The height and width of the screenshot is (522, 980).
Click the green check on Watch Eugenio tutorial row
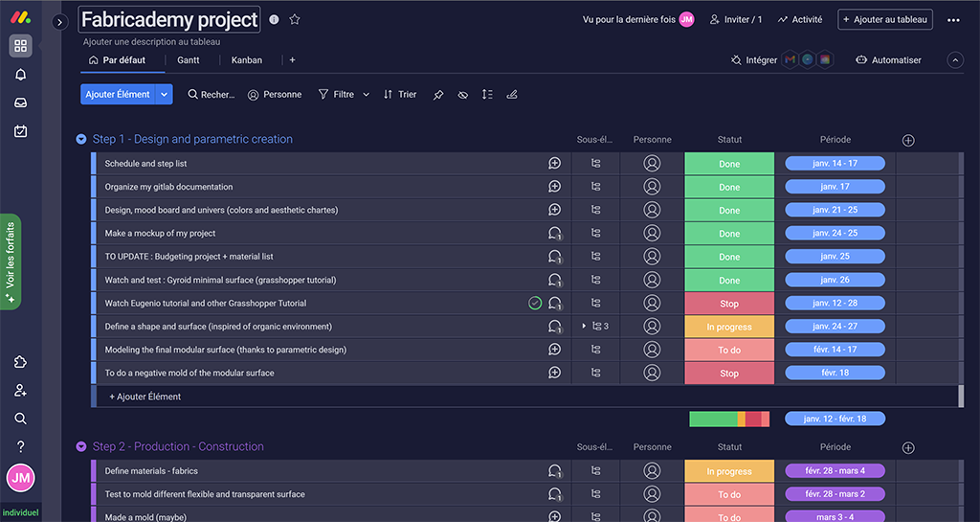(x=535, y=304)
